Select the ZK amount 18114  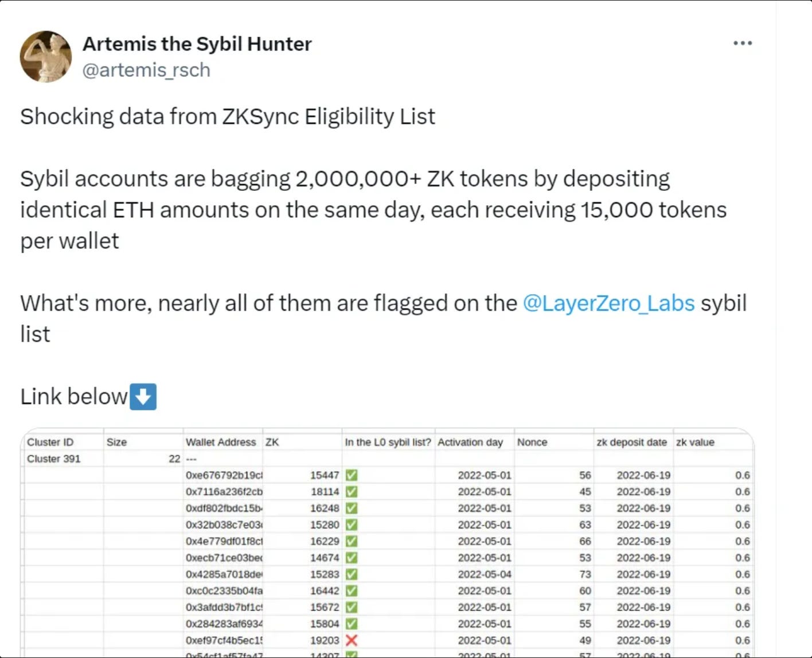click(325, 492)
